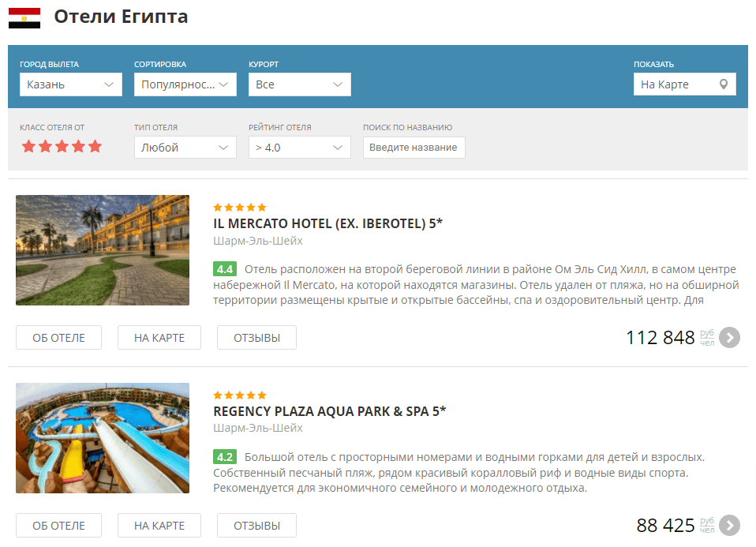Open Об отеле for Il Mercato Hotel
The width and height of the screenshot is (756, 547).
click(59, 338)
